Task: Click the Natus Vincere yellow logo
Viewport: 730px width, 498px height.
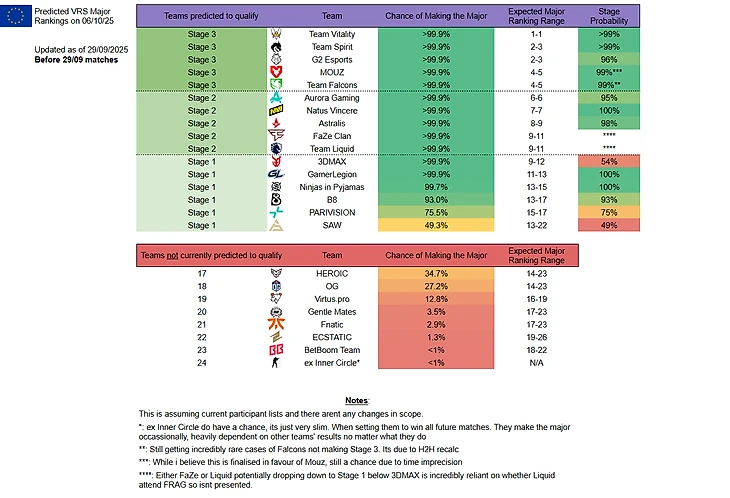Action: 276,110
